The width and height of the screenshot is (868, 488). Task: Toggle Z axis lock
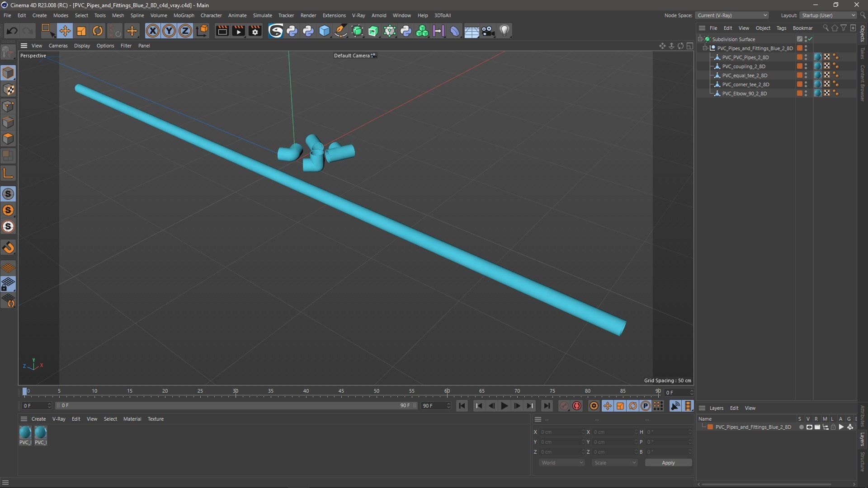pos(185,31)
